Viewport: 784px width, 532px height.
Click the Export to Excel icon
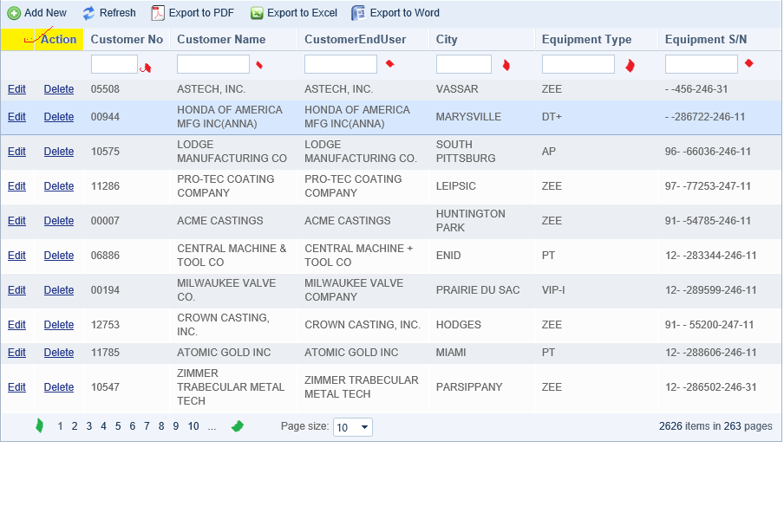click(x=257, y=13)
